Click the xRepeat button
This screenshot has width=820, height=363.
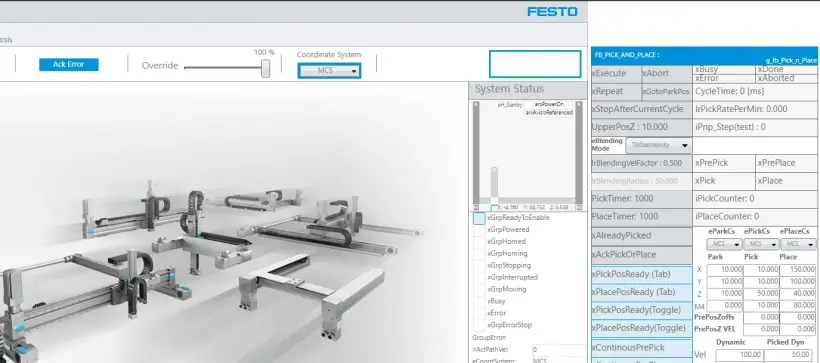(616, 92)
